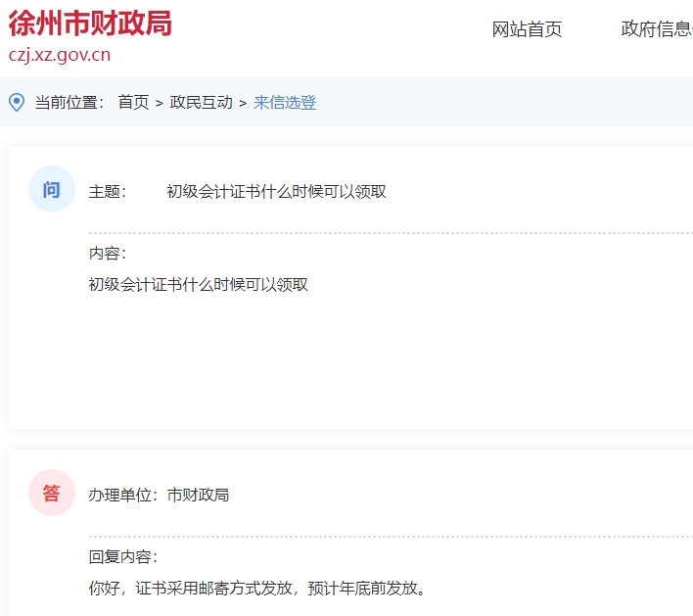Click the reply text about 邮寄方式发放
Viewport: 693px width, 616px height.
[257, 589]
